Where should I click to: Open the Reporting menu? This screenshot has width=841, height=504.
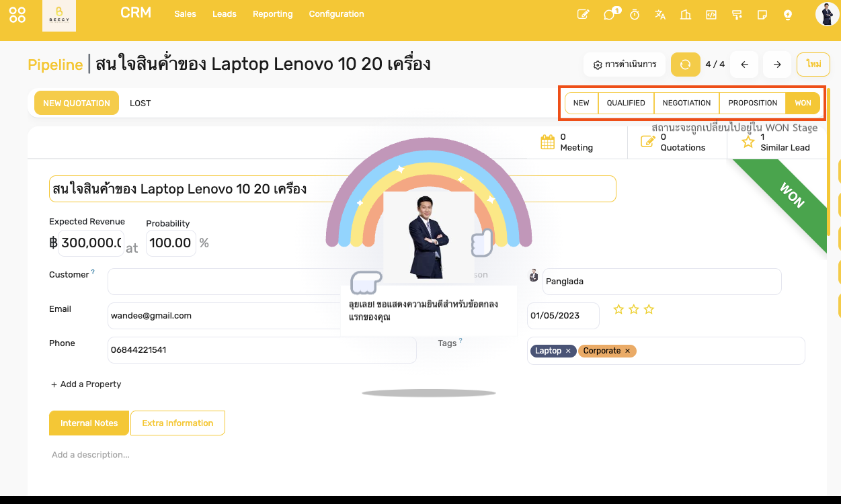pos(273,14)
